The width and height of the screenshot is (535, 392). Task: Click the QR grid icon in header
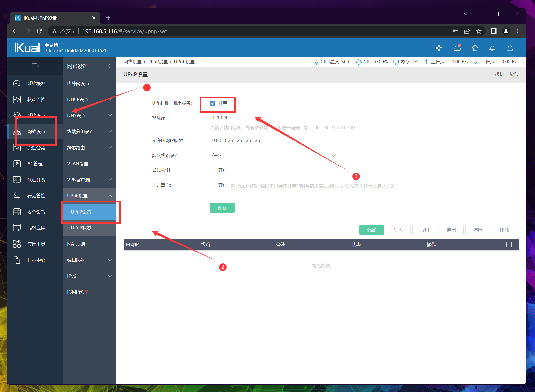(x=439, y=48)
